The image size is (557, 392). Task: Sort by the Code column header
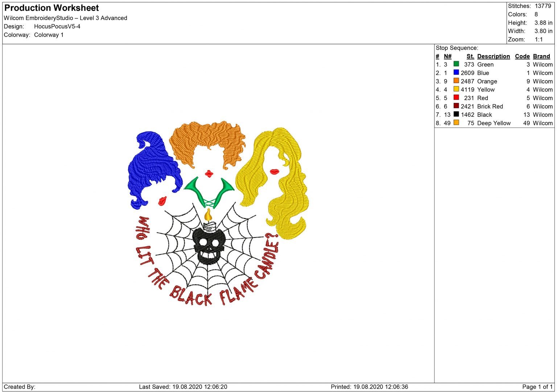click(x=522, y=56)
